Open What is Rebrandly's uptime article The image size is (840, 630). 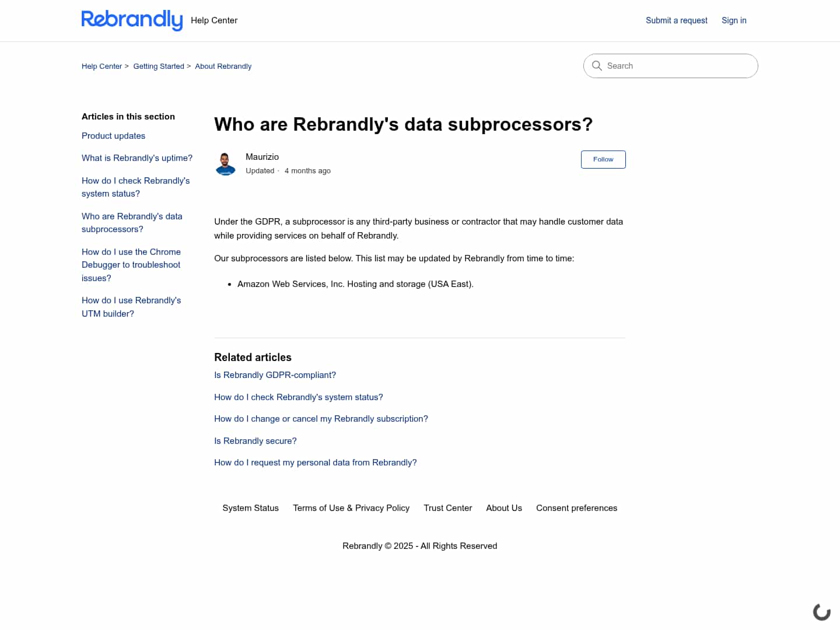[137, 158]
